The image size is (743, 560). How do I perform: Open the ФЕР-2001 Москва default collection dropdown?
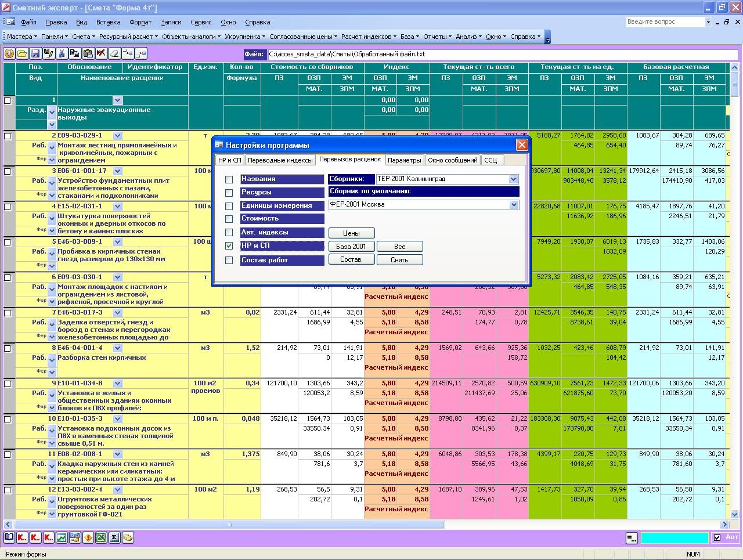[x=513, y=204]
